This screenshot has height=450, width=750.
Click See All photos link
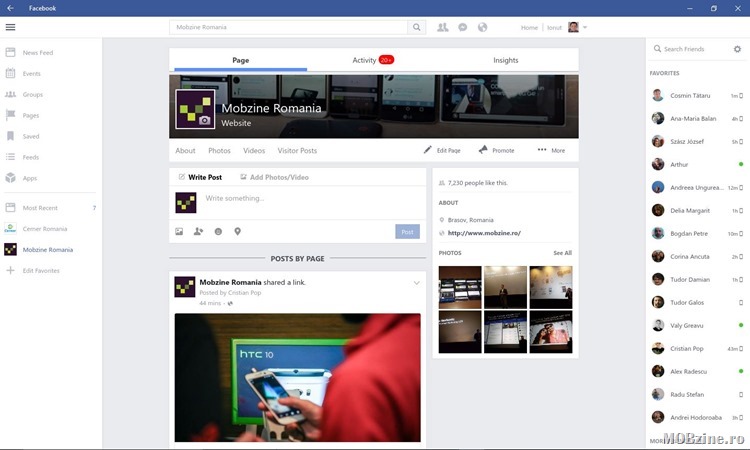click(562, 253)
